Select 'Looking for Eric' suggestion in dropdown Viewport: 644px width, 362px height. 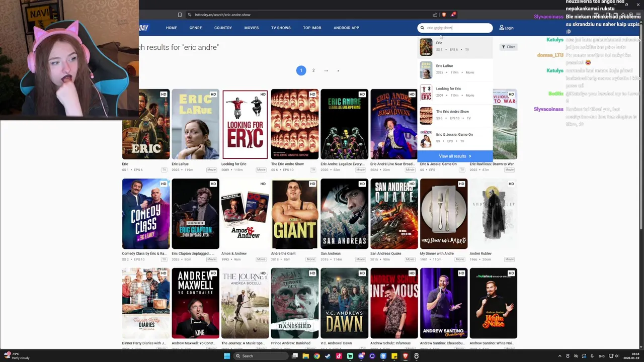tap(455, 93)
